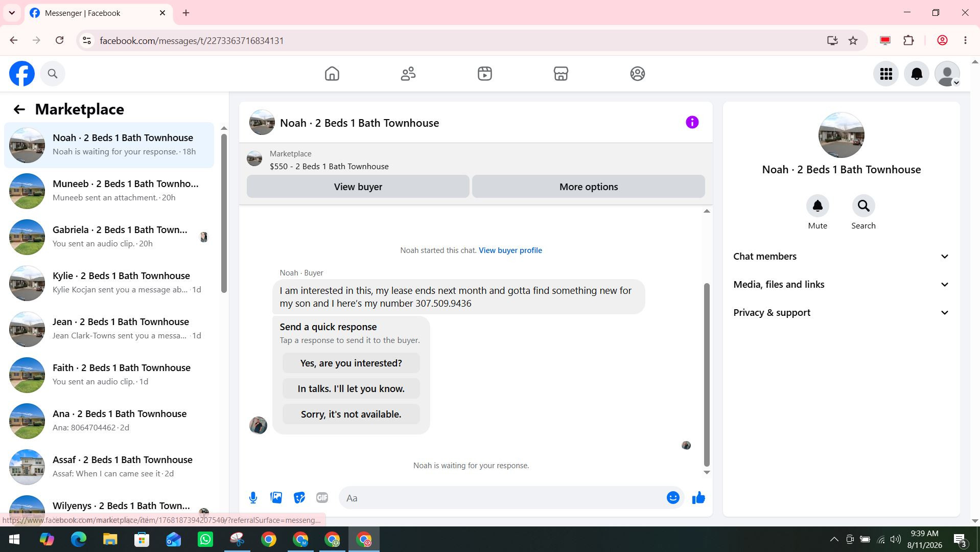Viewport: 980px width, 552px height.
Task: Open the Reels video icon
Action: click(x=485, y=74)
